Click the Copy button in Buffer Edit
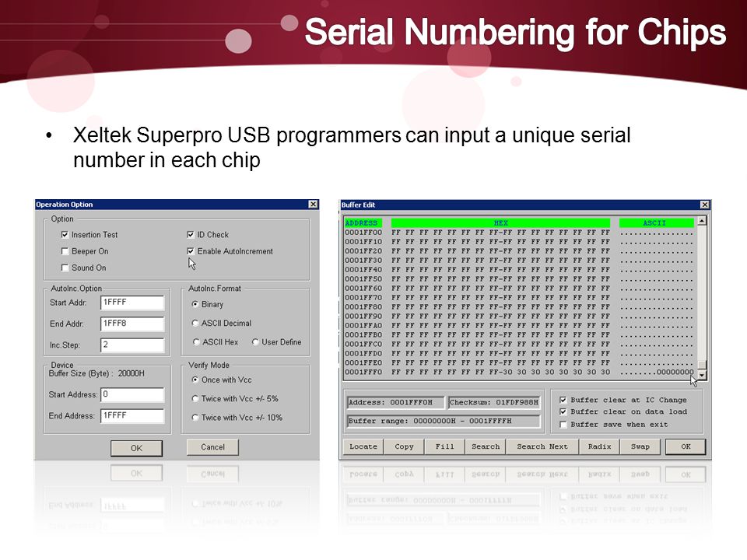The height and width of the screenshot is (560, 747). pos(404,446)
